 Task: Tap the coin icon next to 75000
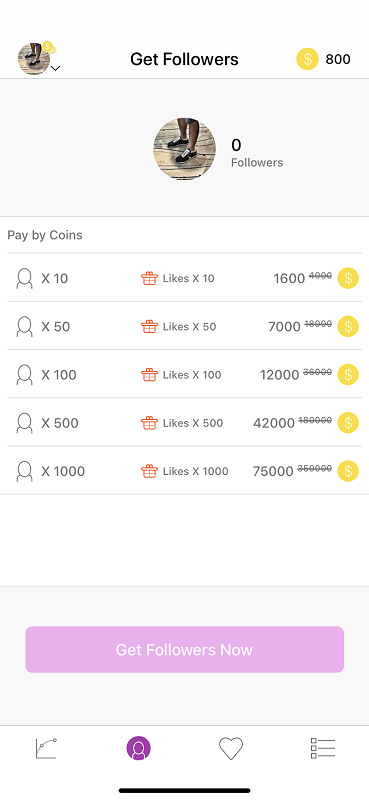[x=348, y=470]
